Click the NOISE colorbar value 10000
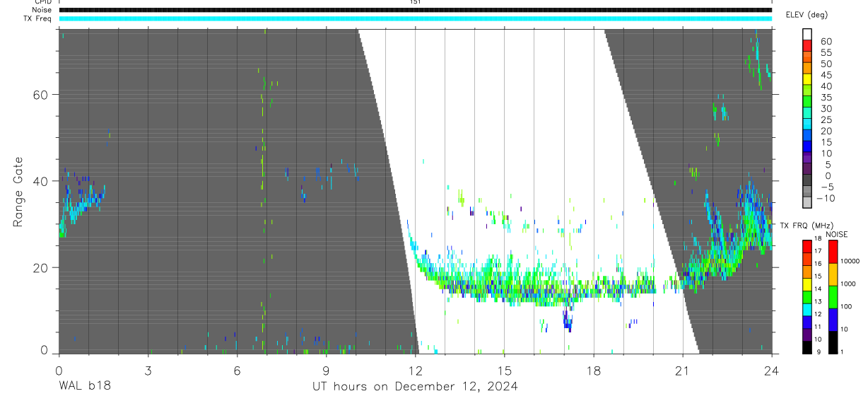The width and height of the screenshot is (868, 401). pyautogui.click(x=850, y=261)
